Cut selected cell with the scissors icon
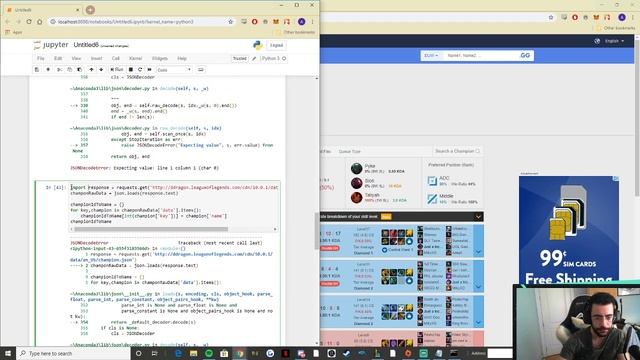This screenshot has width=640, height=360. [x=59, y=70]
